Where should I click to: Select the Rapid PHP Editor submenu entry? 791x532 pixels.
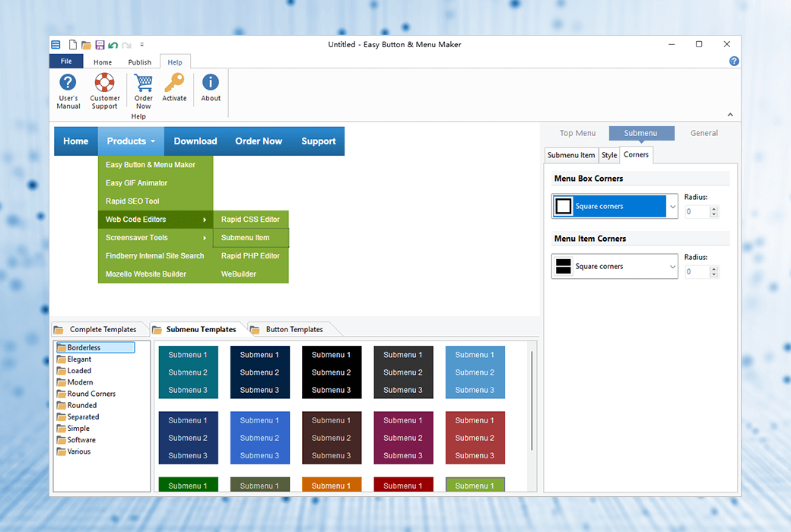tap(251, 255)
